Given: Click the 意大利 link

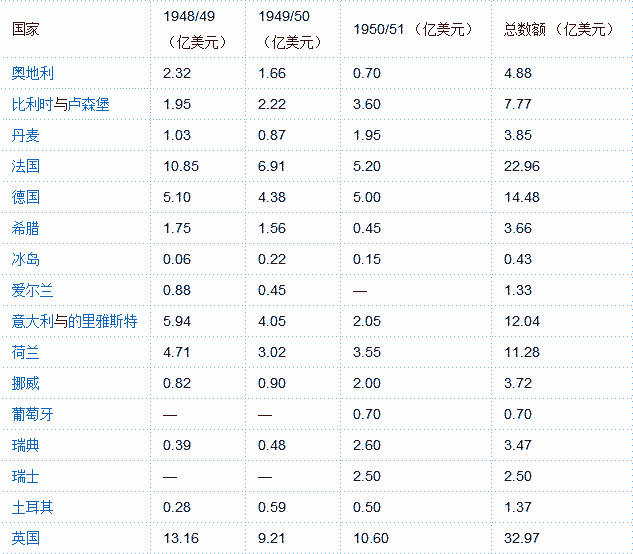Looking at the screenshot, I should (33, 321).
